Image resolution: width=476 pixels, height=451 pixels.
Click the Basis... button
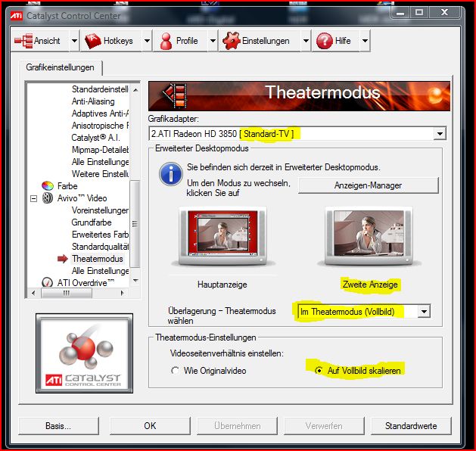tap(58, 426)
